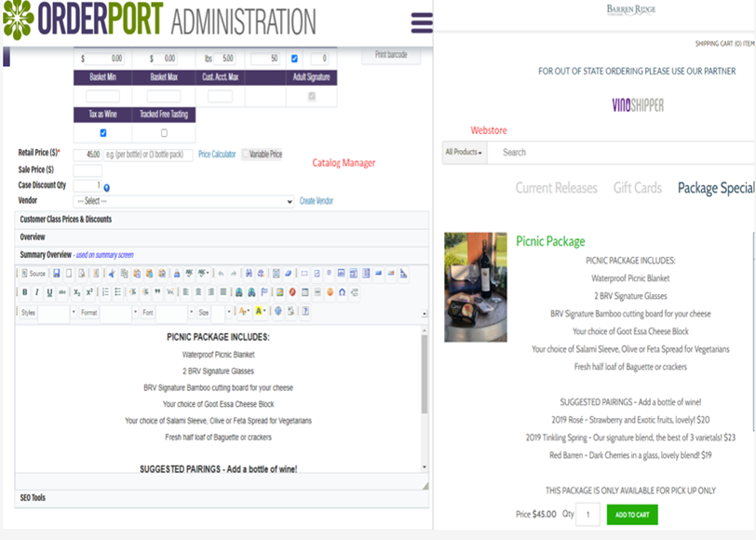Click the New Page icon in editor
This screenshot has height=540, width=756.
[69, 274]
